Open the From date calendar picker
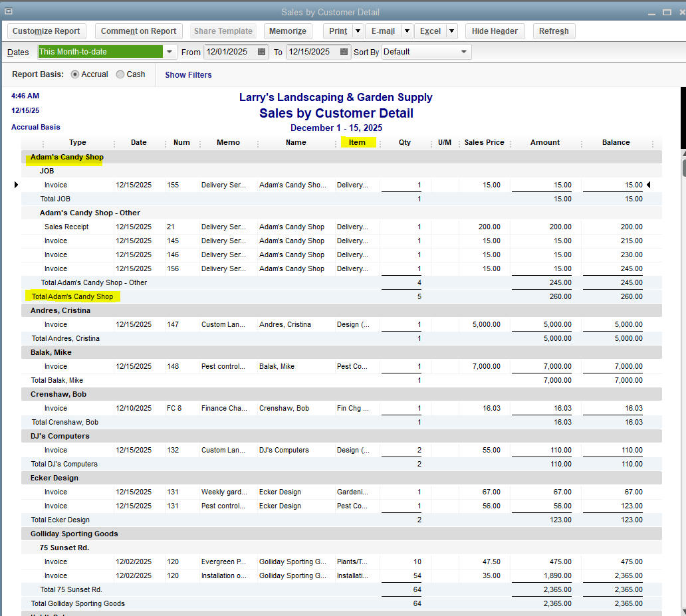This screenshot has height=616, width=686. [262, 52]
